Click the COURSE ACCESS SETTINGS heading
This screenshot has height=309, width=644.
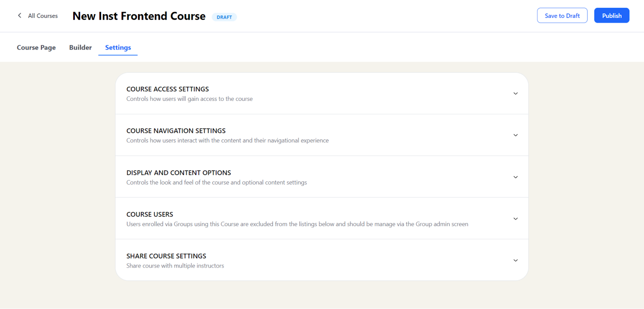point(167,89)
